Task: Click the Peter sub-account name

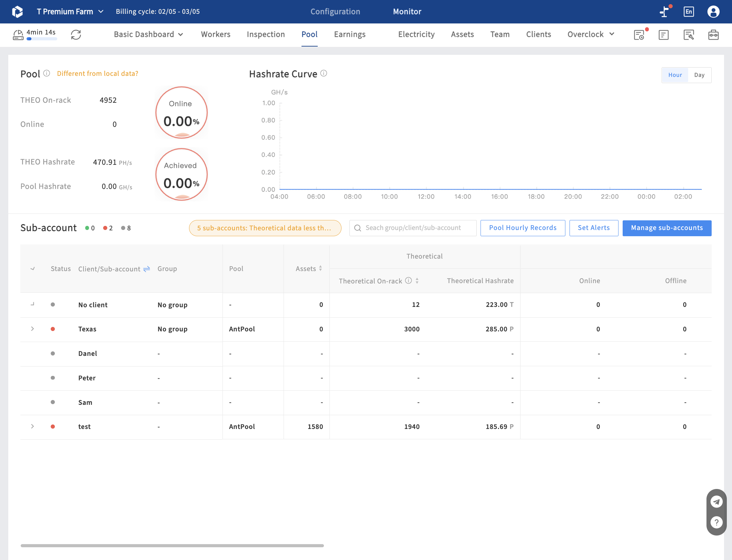Action: (x=87, y=378)
